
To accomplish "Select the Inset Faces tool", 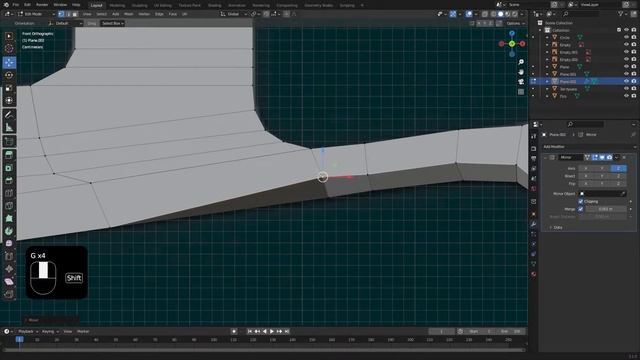I will [x=9, y=168].
